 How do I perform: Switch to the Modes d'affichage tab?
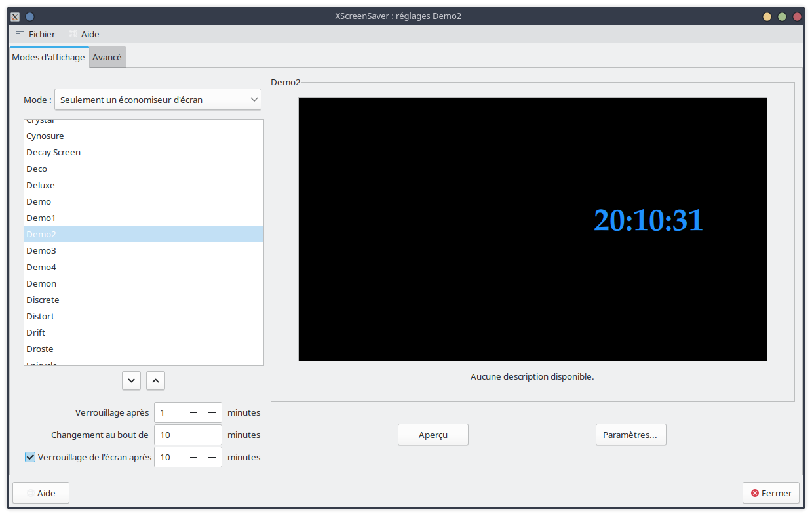pos(48,57)
